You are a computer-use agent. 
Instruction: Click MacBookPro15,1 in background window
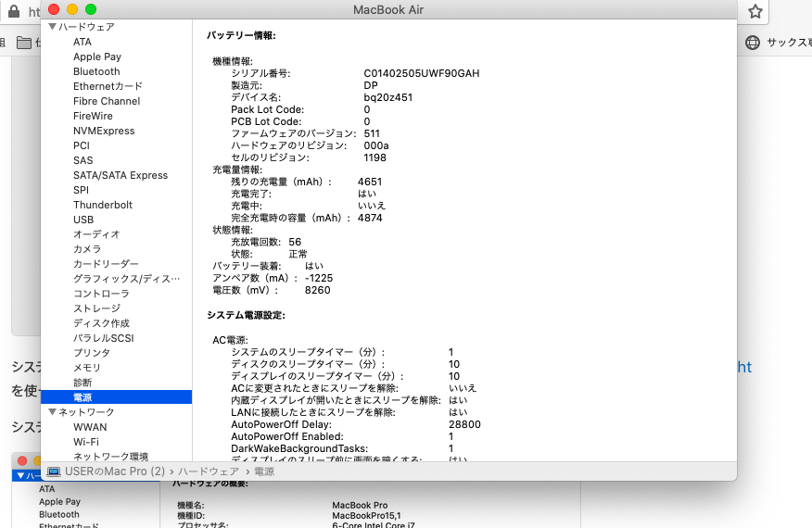click(366, 516)
